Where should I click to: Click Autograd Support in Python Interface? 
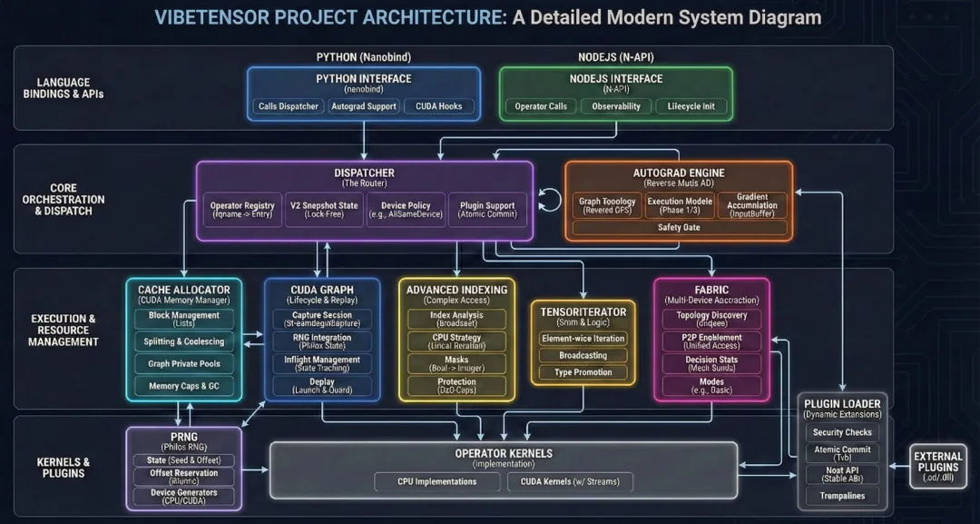(364, 106)
